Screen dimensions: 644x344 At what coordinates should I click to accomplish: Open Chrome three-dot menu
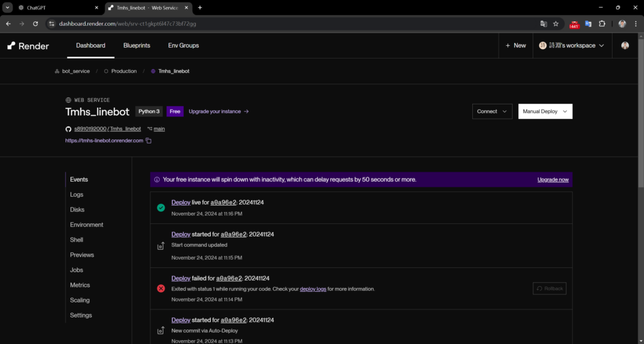click(636, 24)
